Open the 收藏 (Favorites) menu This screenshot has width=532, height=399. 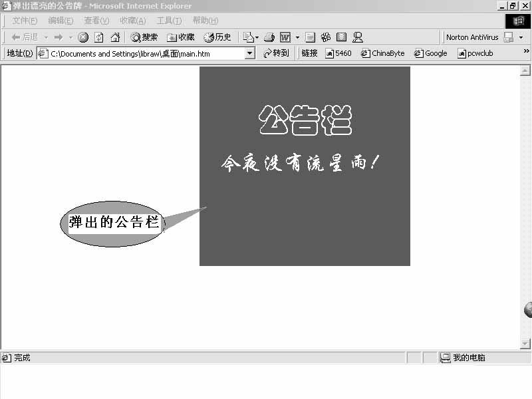[x=132, y=20]
